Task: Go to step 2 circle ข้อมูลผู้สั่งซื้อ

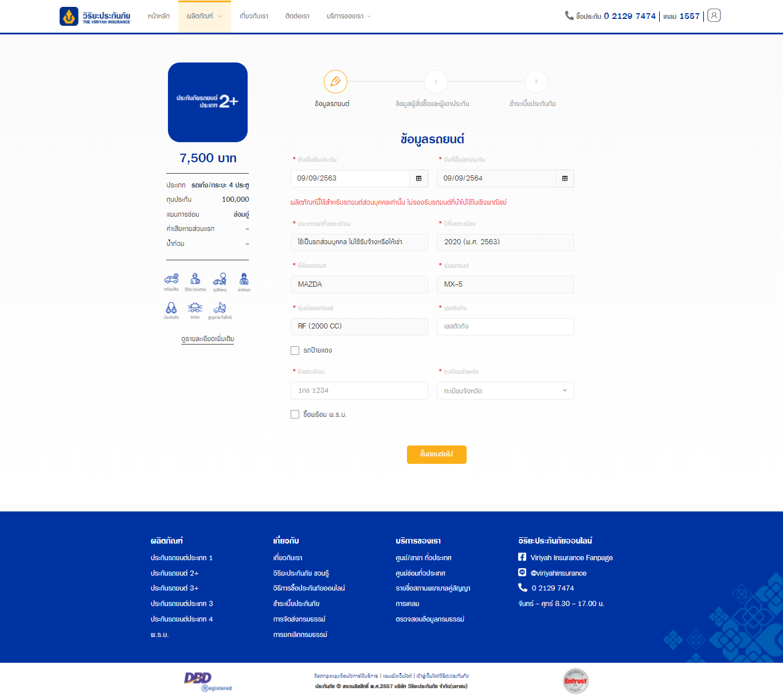Action: tap(436, 81)
